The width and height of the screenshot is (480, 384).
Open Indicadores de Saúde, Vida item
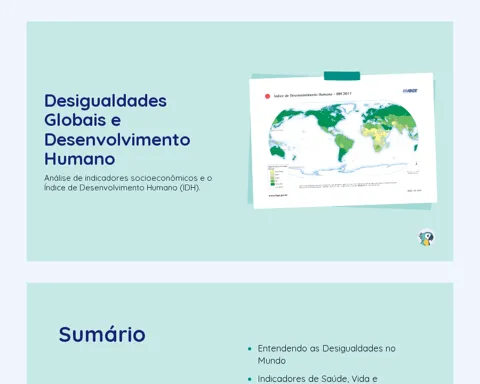[317, 379]
